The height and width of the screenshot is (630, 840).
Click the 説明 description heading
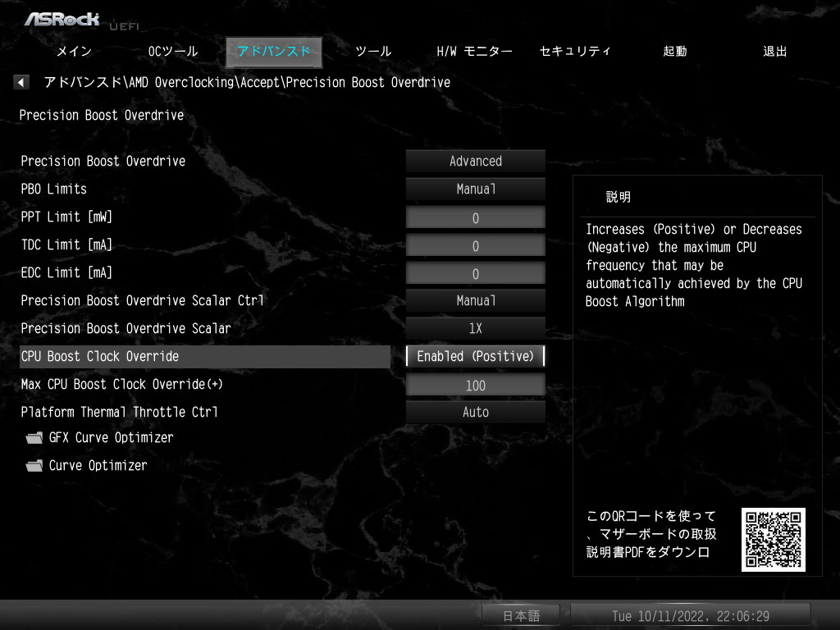point(619,197)
